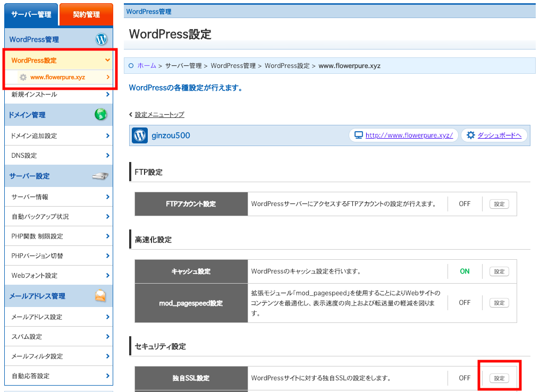Viewport: 540px width, 392px height.
Task: Click the WordPress管理 sidebar section header
Action: (59, 39)
